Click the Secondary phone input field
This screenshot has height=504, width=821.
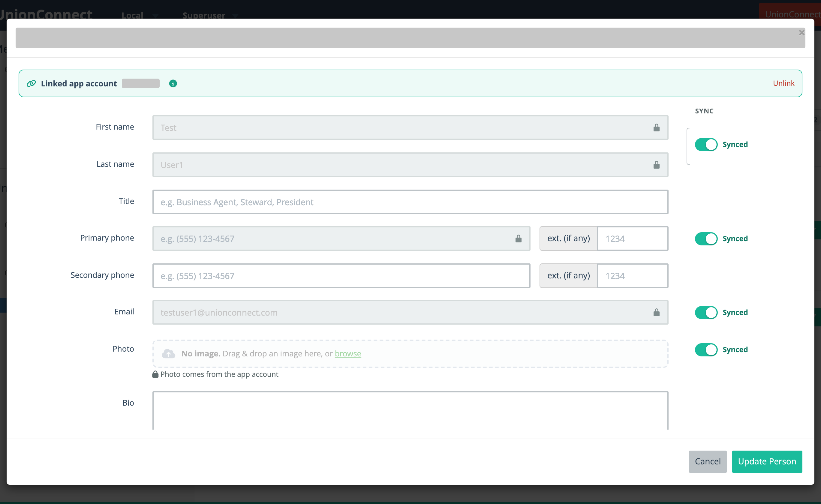(341, 276)
